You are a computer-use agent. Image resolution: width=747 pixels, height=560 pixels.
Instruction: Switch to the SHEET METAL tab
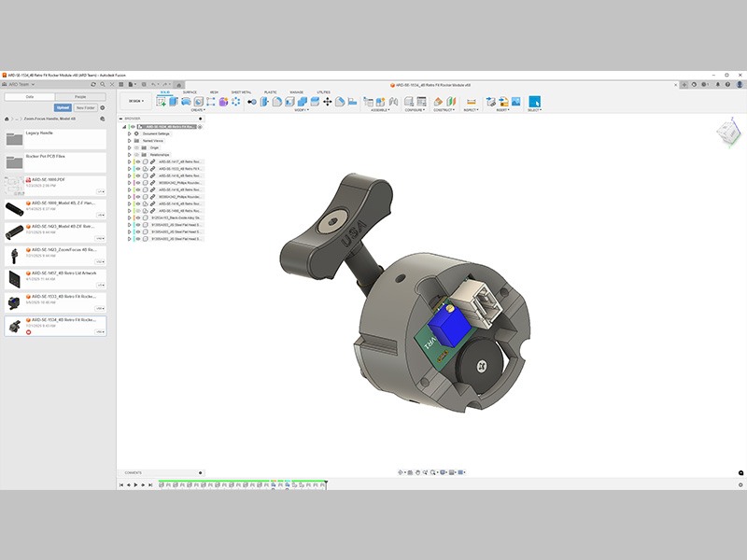pyautogui.click(x=241, y=91)
